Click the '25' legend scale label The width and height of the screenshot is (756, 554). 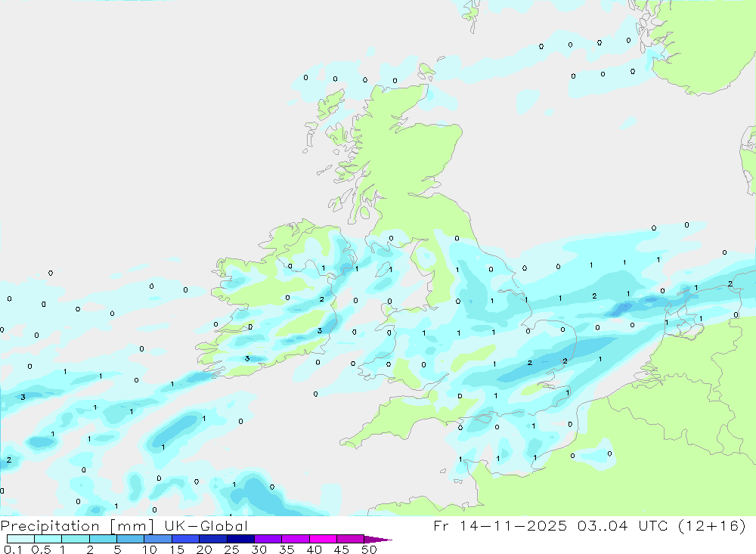[231, 549]
